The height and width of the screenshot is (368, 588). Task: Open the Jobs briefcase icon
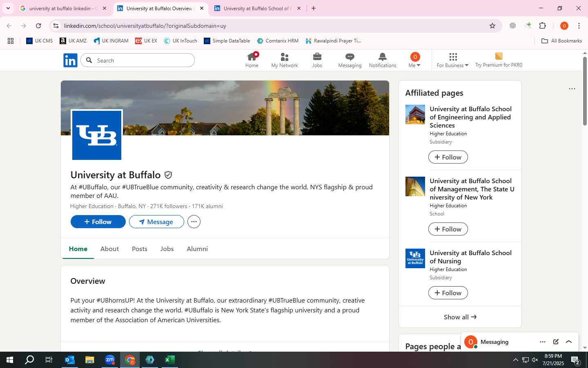[317, 60]
